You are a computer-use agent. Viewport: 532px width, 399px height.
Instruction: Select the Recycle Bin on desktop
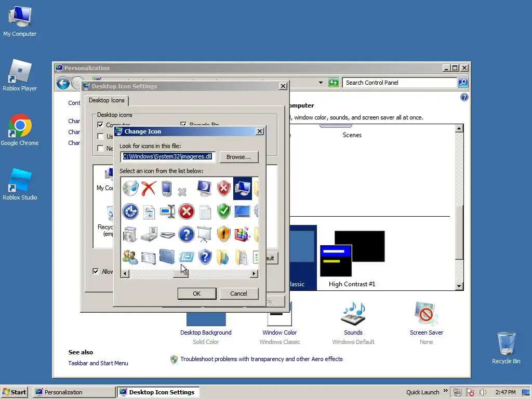pos(506,348)
